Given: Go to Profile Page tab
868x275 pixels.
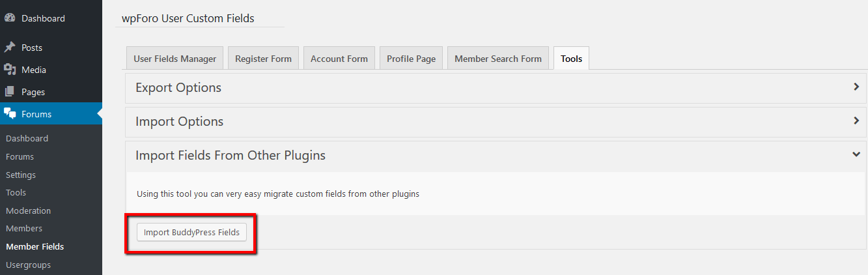Looking at the screenshot, I should click(x=411, y=59).
